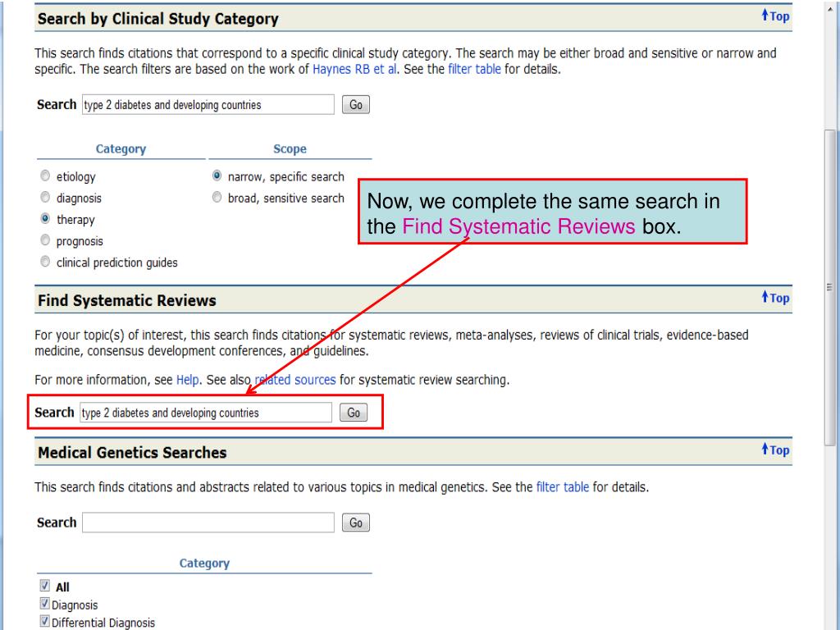Click Top link in Clinical Study Category header
840x630 pixels.
775,16
